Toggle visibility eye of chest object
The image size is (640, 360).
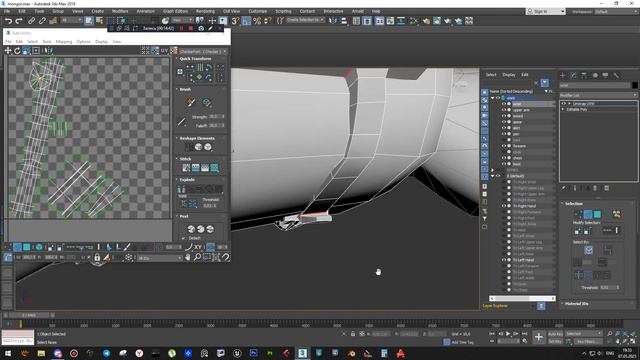pyautogui.click(x=504, y=158)
